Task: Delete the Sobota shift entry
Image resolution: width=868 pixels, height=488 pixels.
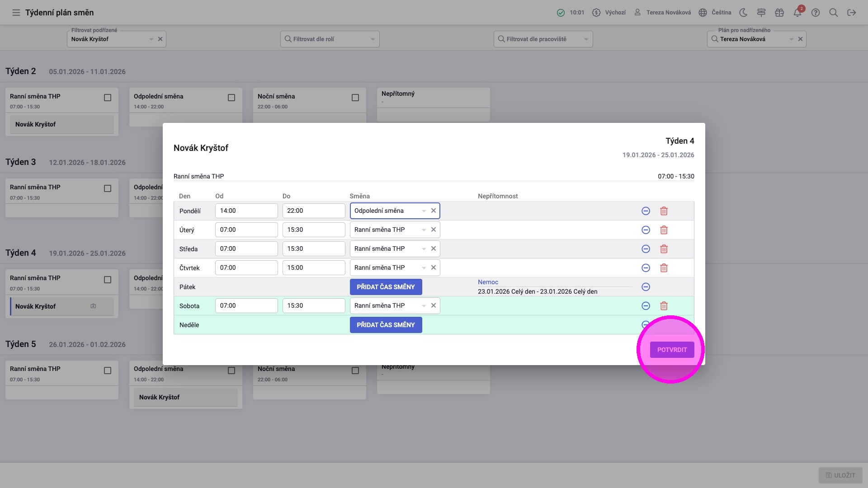Action: pyautogui.click(x=664, y=306)
